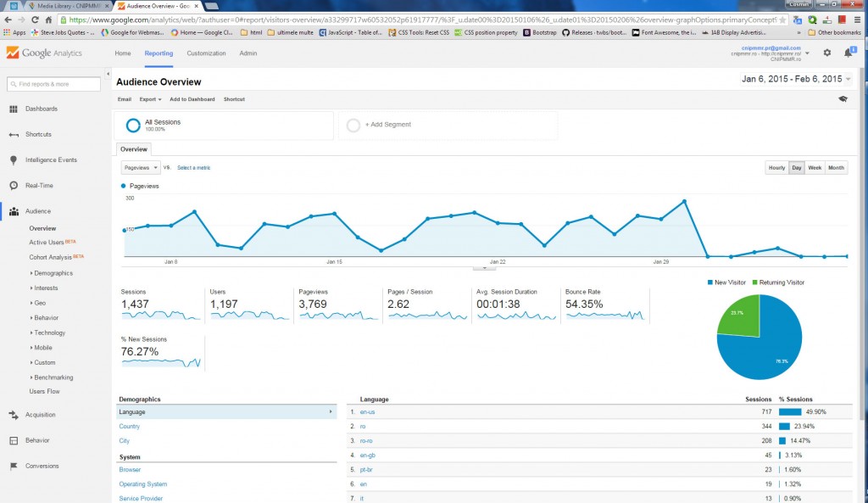This screenshot has width=868, height=503.
Task: Set graph granularity to Month
Action: click(x=836, y=168)
